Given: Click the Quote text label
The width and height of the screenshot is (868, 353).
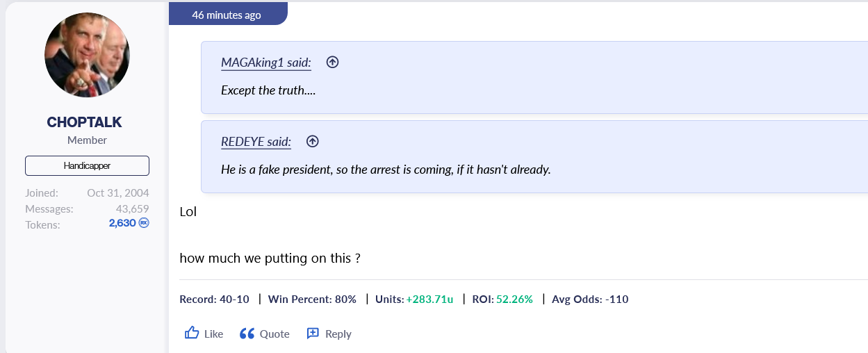Looking at the screenshot, I should tap(275, 334).
